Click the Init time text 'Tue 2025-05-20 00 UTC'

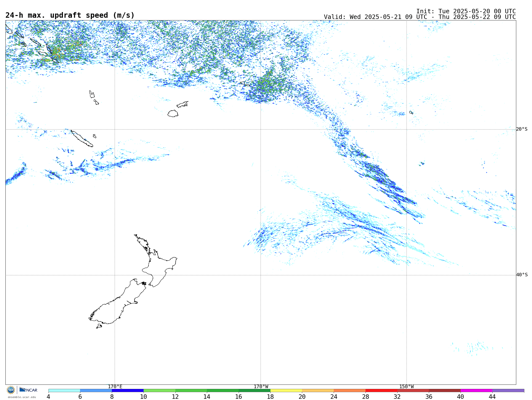(477, 11)
